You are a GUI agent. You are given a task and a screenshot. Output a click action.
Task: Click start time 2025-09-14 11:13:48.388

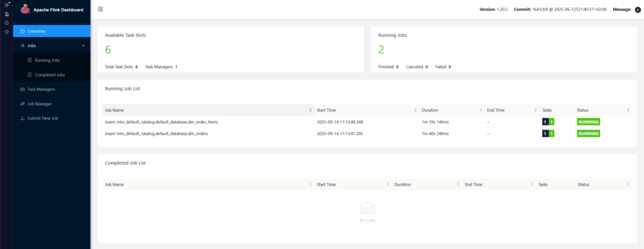pyautogui.click(x=340, y=122)
